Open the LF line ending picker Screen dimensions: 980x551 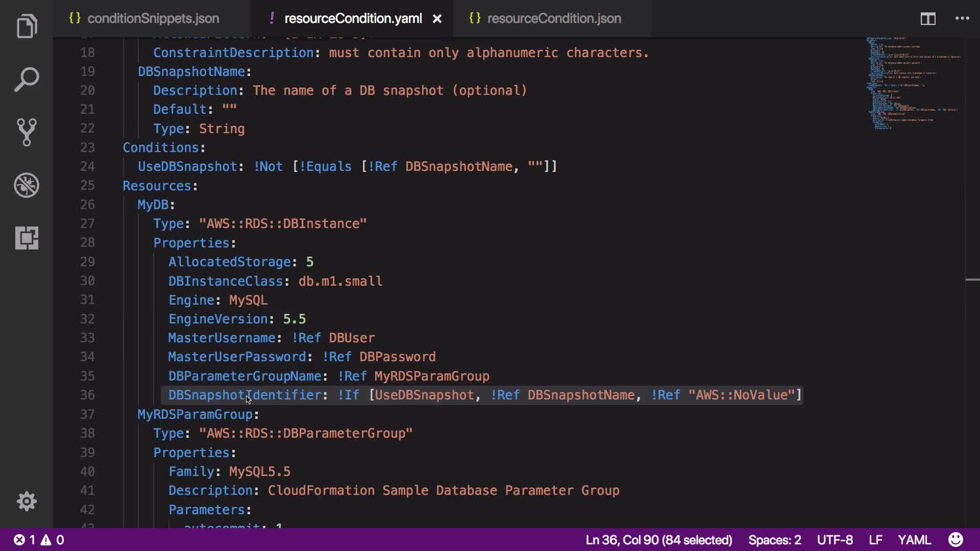[x=875, y=540]
